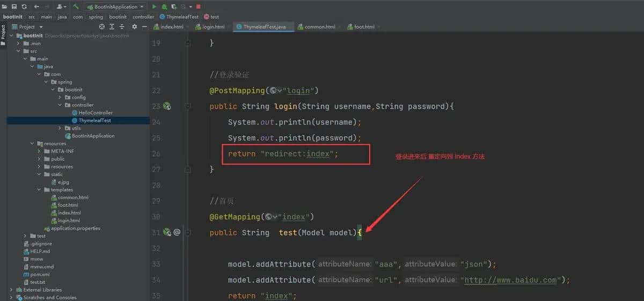Image resolution: width=644 pixels, height=301 pixels.
Task: Click the http://www.baidu.com link in code
Action: [x=511, y=279]
